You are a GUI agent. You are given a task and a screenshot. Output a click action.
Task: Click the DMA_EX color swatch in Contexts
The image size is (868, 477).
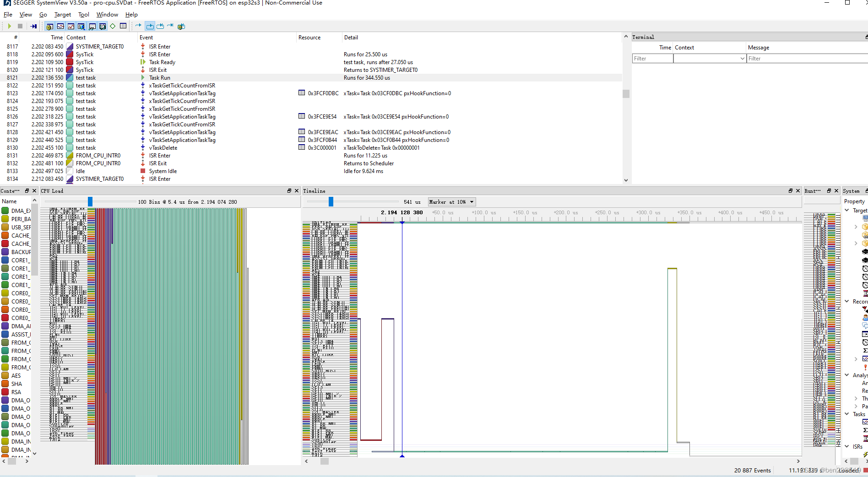[5, 211]
